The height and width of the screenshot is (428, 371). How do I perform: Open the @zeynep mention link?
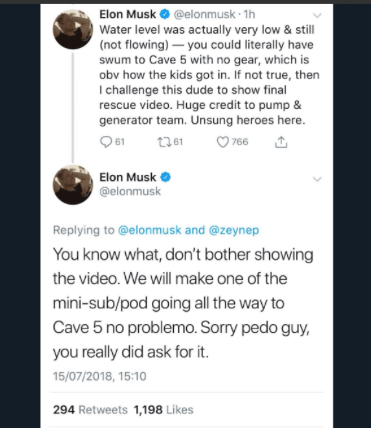(x=234, y=230)
